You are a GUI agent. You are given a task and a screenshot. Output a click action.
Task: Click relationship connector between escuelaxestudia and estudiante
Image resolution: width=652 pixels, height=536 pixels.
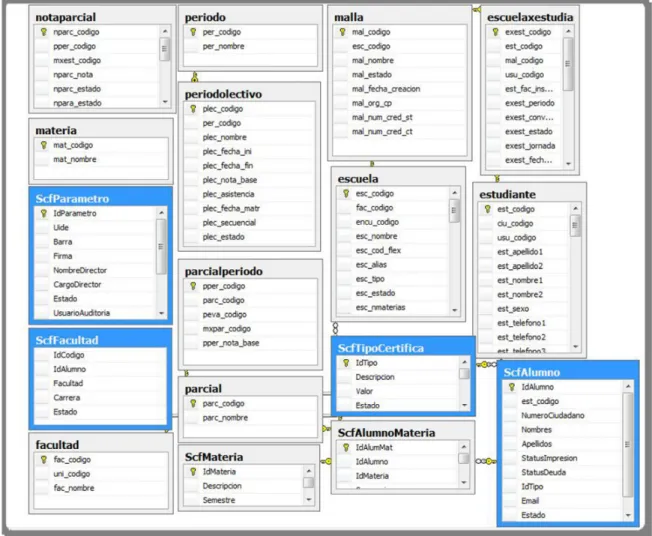(497, 179)
